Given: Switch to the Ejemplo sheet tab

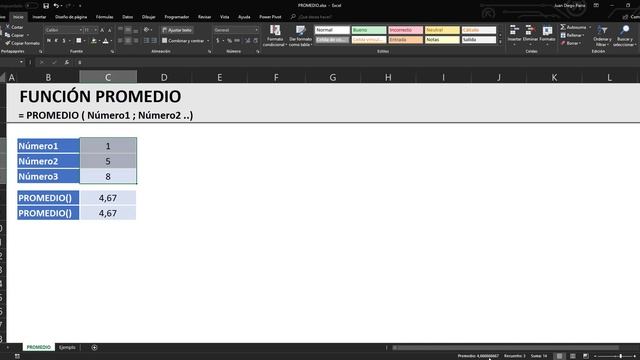Looking at the screenshot, I should click(x=67, y=347).
